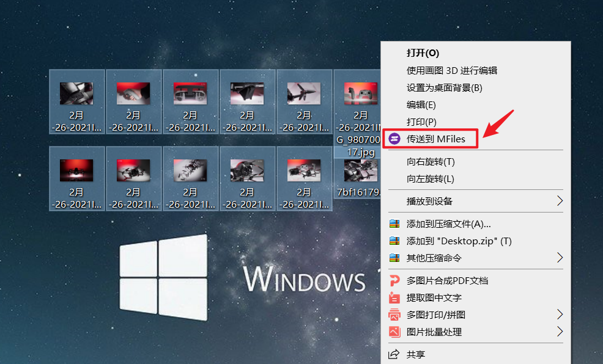This screenshot has width=603, height=364.
Task: Expand the 多图打印/拼图 submenu arrow
Action: 560,315
